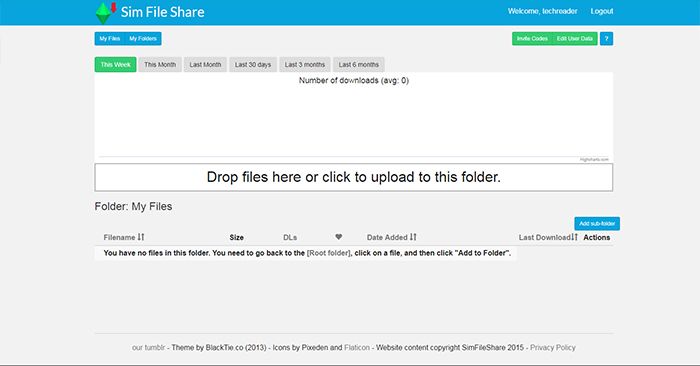Image resolution: width=700 pixels, height=366 pixels.
Task: Click the Logout link
Action: click(602, 11)
